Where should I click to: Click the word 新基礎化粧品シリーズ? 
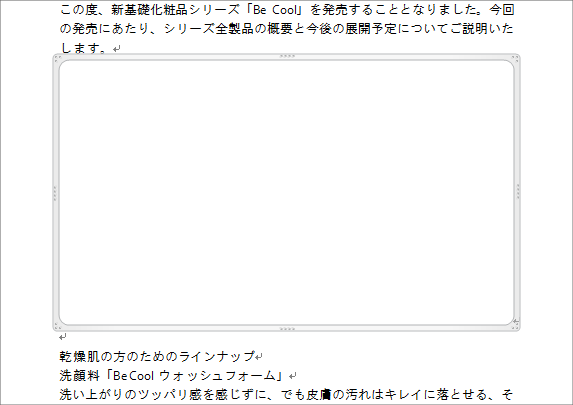pyautogui.click(x=176, y=10)
